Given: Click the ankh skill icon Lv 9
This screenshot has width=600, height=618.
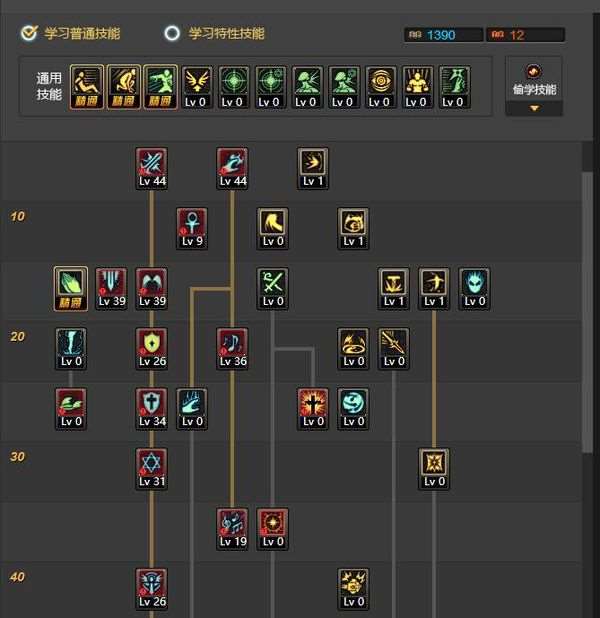Looking at the screenshot, I should tap(192, 228).
